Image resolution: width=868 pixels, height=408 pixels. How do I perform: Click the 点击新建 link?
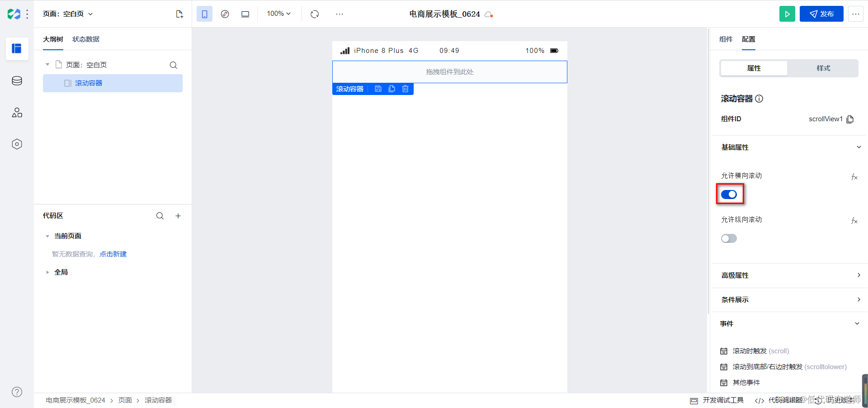(113, 254)
